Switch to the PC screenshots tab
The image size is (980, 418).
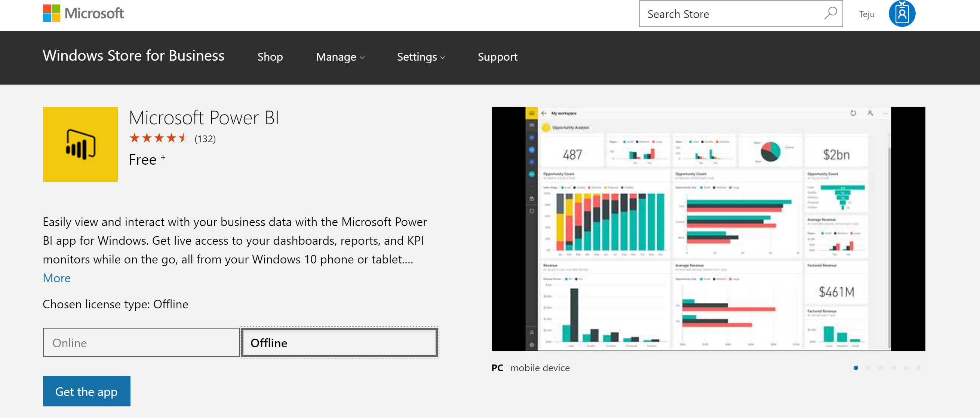tap(497, 368)
